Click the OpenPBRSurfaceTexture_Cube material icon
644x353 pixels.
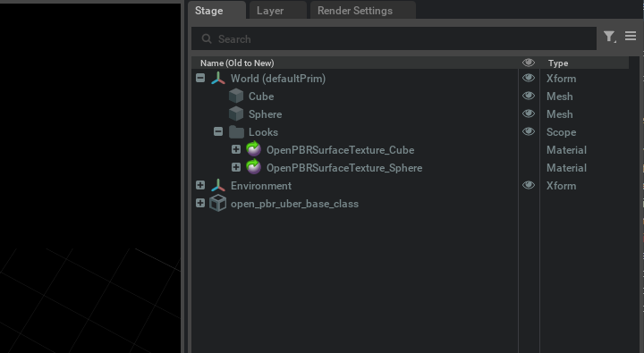tap(253, 149)
